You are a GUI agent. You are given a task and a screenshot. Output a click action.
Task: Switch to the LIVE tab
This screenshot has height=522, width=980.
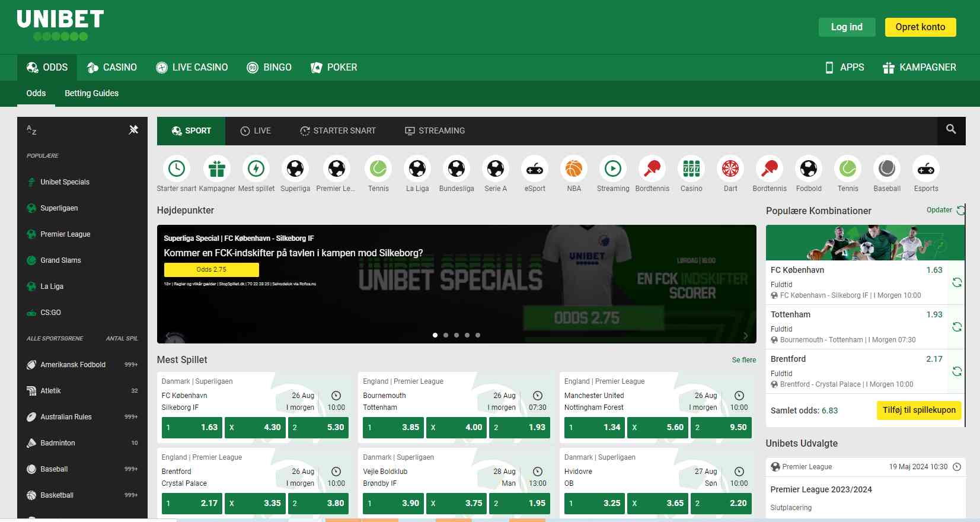pyautogui.click(x=256, y=131)
